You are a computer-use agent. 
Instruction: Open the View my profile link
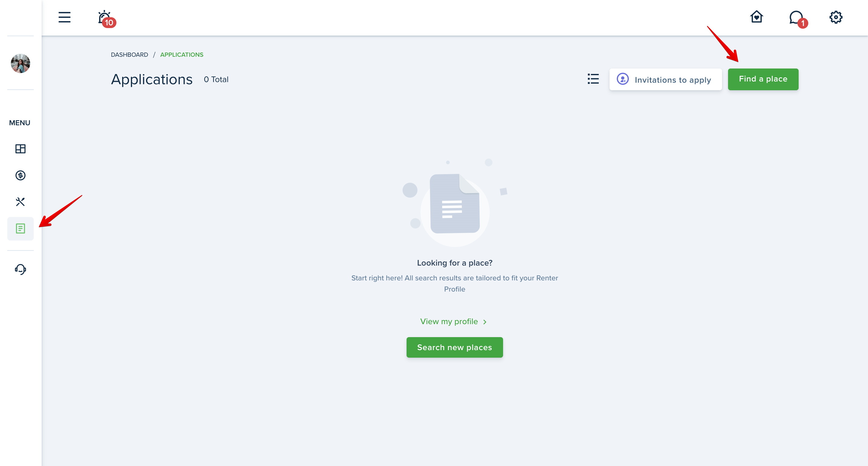[x=454, y=322]
